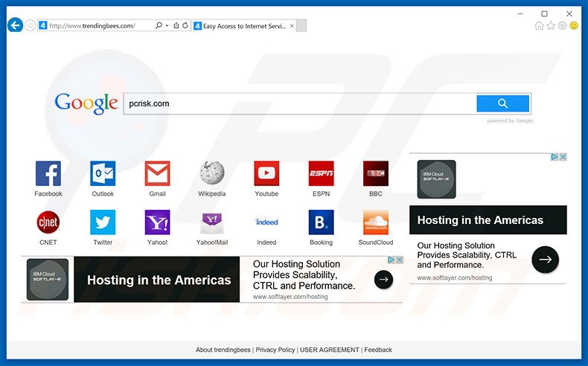This screenshot has width=588, height=366.
Task: Click the www.softlayer.com/hosting link in bottom banner
Action: tap(290, 297)
